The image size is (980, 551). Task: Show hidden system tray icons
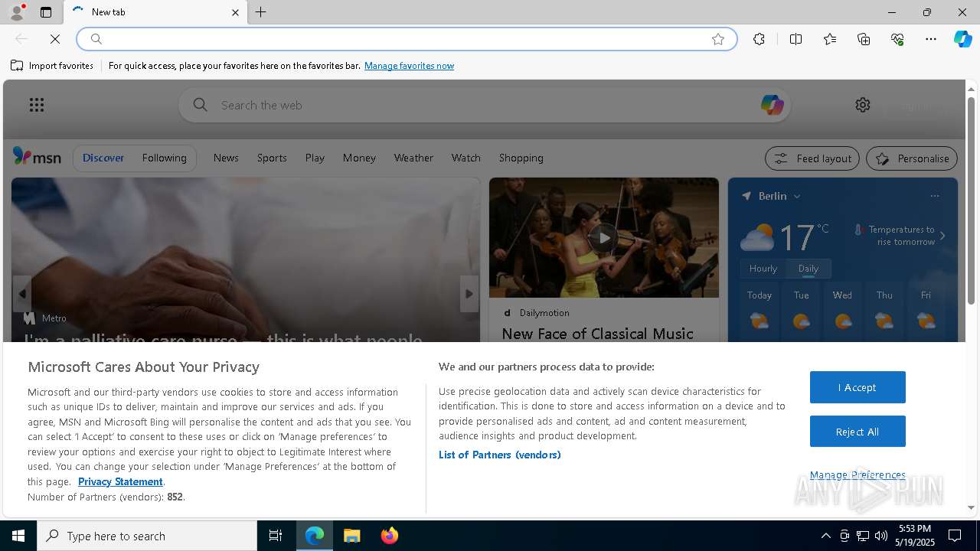(825, 536)
